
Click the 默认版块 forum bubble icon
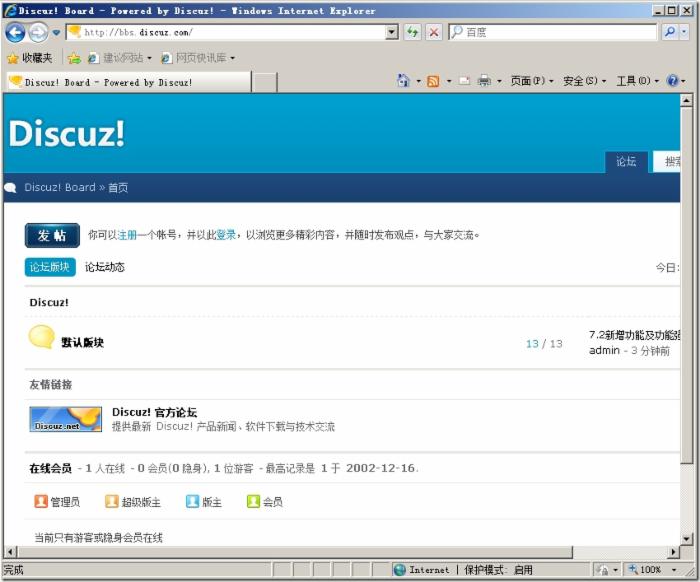[x=41, y=338]
